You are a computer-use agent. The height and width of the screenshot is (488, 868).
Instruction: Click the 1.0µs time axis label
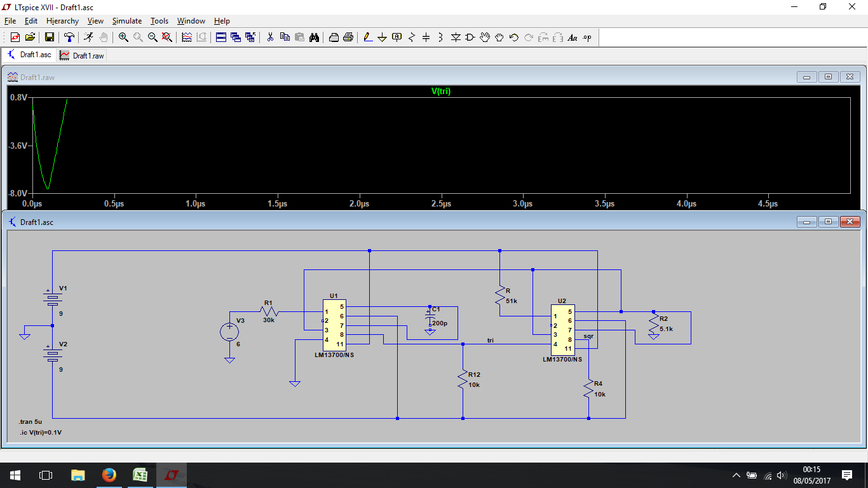click(x=196, y=204)
